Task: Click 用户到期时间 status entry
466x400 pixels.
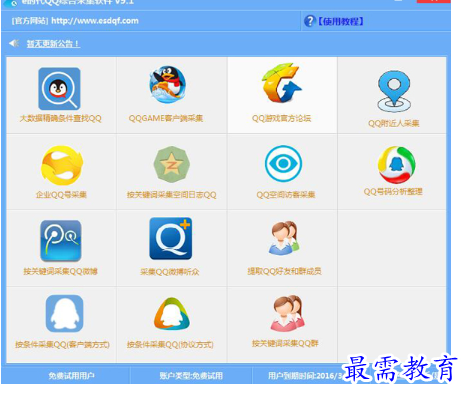Action: coord(305,376)
